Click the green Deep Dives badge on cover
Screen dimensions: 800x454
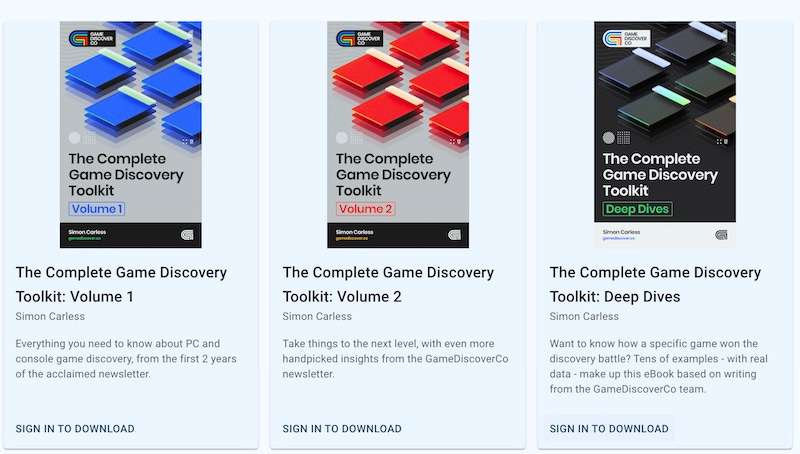(x=637, y=209)
